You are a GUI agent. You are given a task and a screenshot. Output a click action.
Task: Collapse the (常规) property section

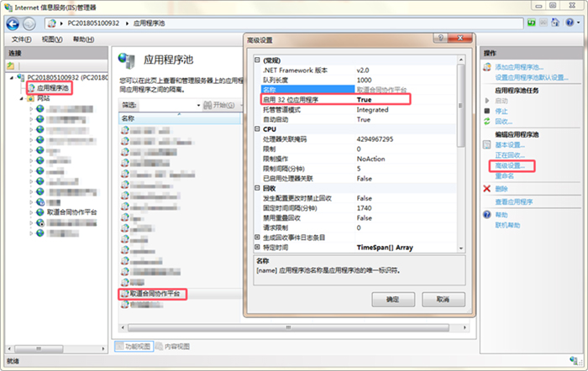click(257, 60)
